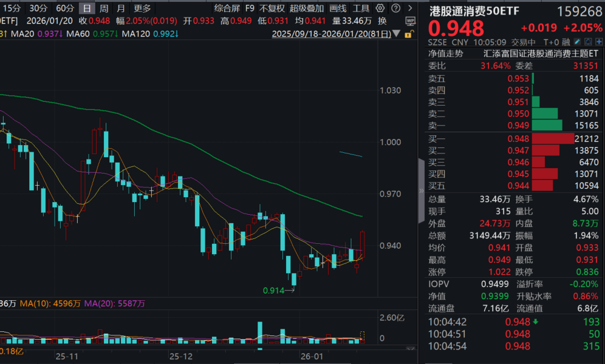Image resolution: width=605 pixels, height=364 pixels.
Task: Open the chart settings gear icon
Action: pyautogui.click(x=380, y=8)
